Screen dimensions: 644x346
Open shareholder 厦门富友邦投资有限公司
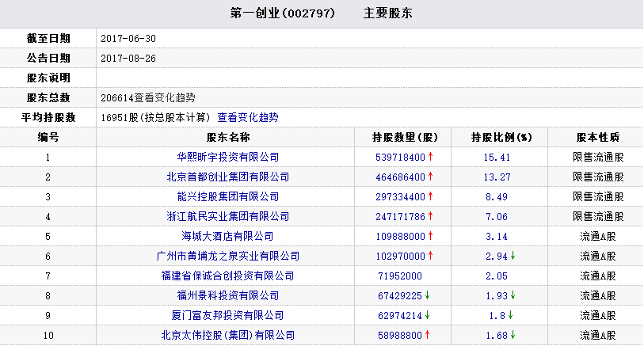pos(228,315)
